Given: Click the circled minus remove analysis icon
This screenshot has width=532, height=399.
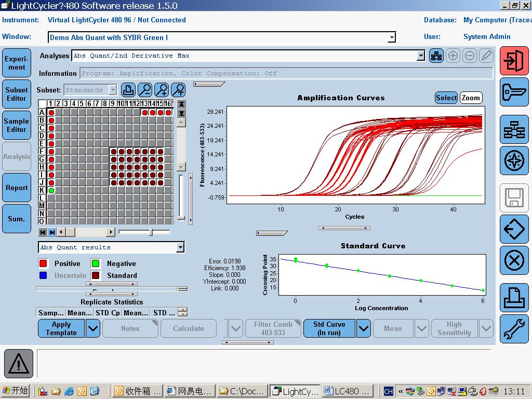Looking at the screenshot, I should 470,56.
